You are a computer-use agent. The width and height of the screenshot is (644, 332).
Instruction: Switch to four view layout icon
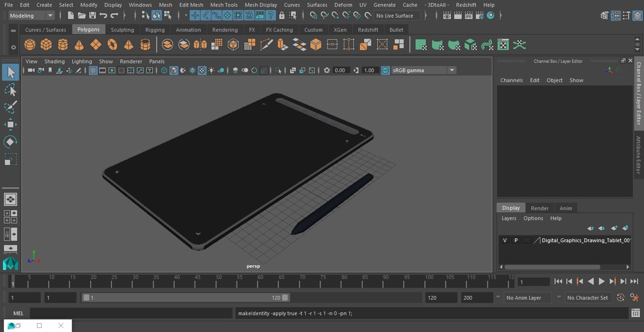click(10, 217)
